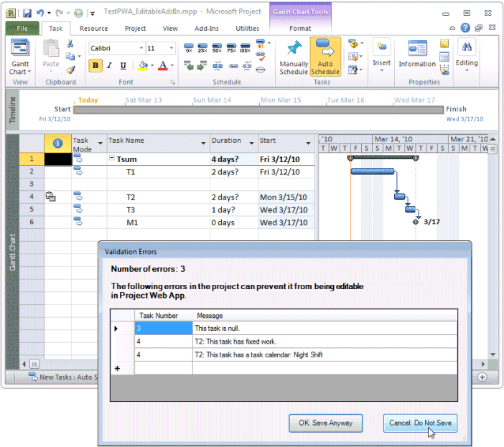504x447 pixels.
Task: Click the Outdent Task green left arrow
Action: [x=189, y=66]
